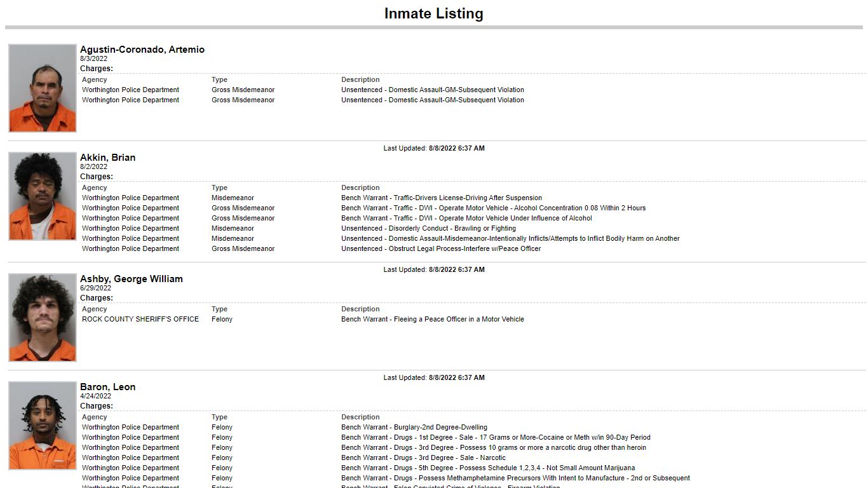Image resolution: width=868 pixels, height=488 pixels.
Task: Select the Drugs 3rd Degree Sale Narcotic charge
Action: click(x=423, y=458)
